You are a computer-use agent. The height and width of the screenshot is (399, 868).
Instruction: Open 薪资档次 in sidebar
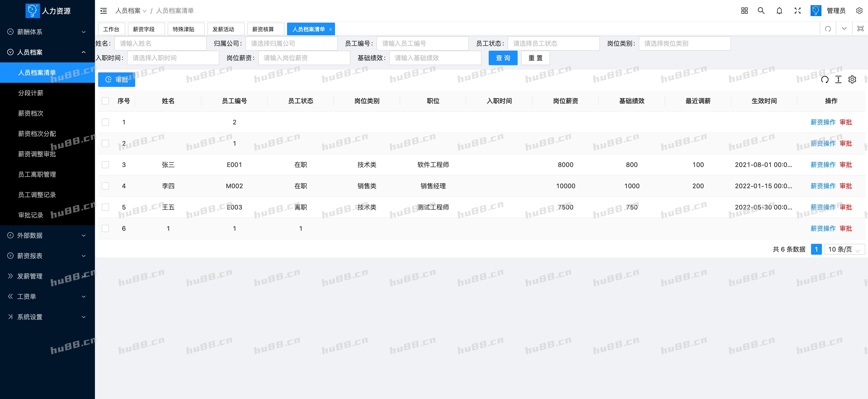coord(47,113)
